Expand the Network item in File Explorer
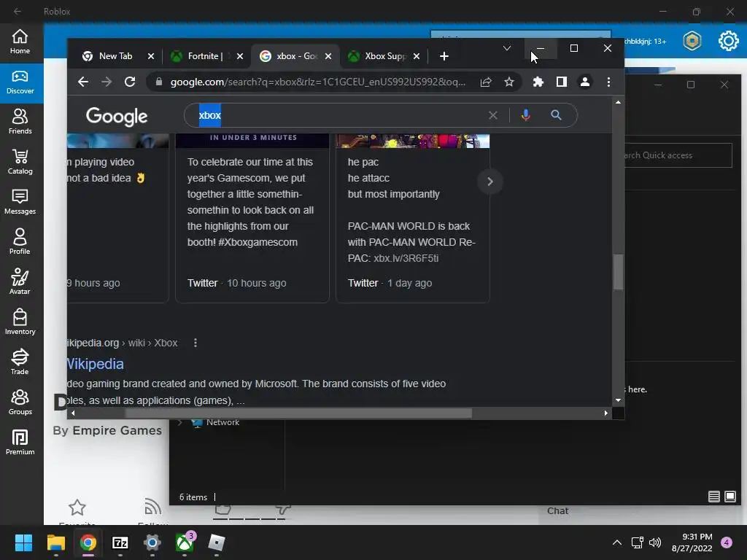Viewport: 747px width, 560px height. (x=180, y=422)
